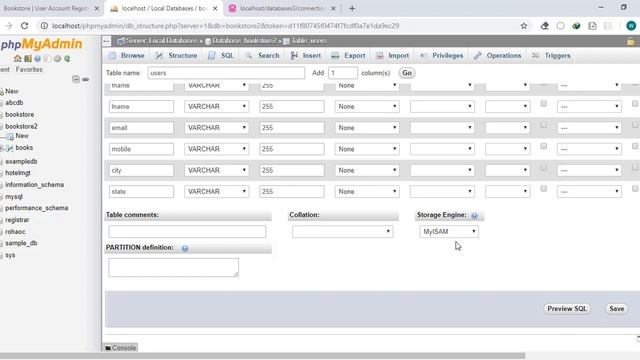Click the Preview SQL button
Image resolution: width=640 pixels, height=360 pixels.
point(567,309)
